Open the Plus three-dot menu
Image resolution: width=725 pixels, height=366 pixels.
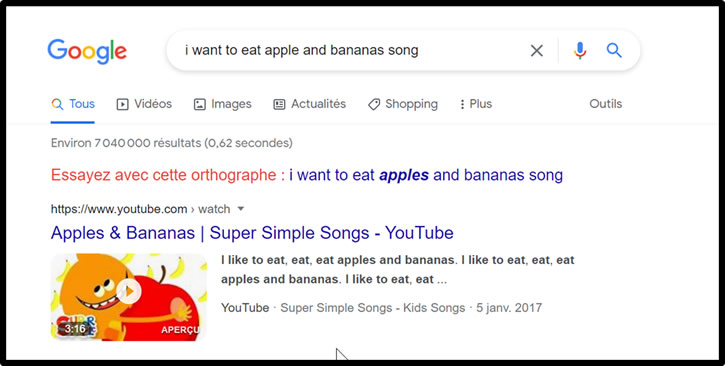tap(476, 104)
